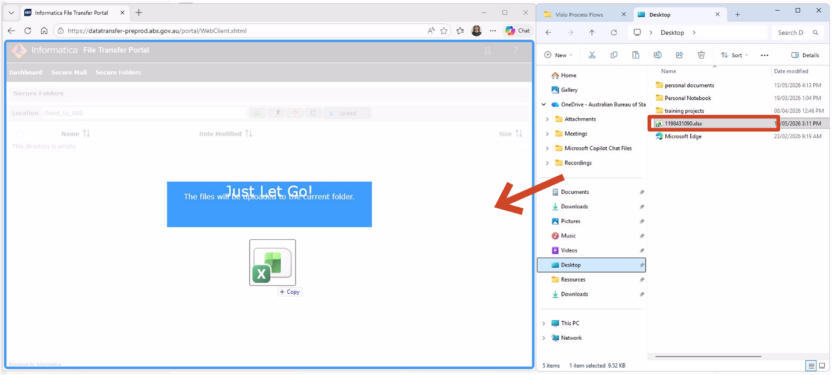Click the portal refresh folder icon
The width and height of the screenshot is (832, 375).
click(x=313, y=113)
